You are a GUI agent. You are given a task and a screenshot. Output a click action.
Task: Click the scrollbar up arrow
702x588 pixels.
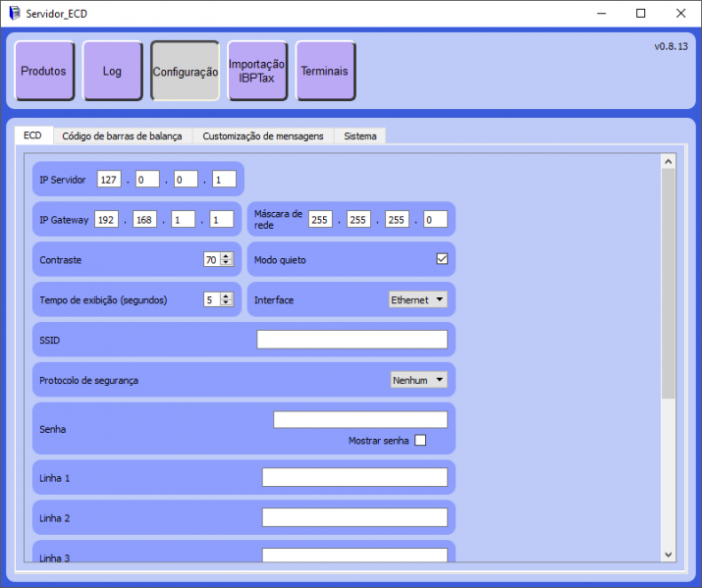click(669, 162)
